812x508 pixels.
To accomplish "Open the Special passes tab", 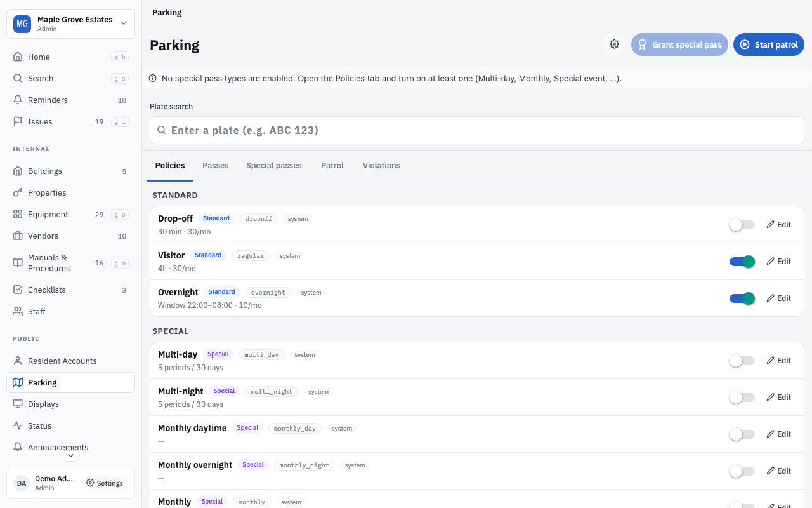I will pos(274,165).
